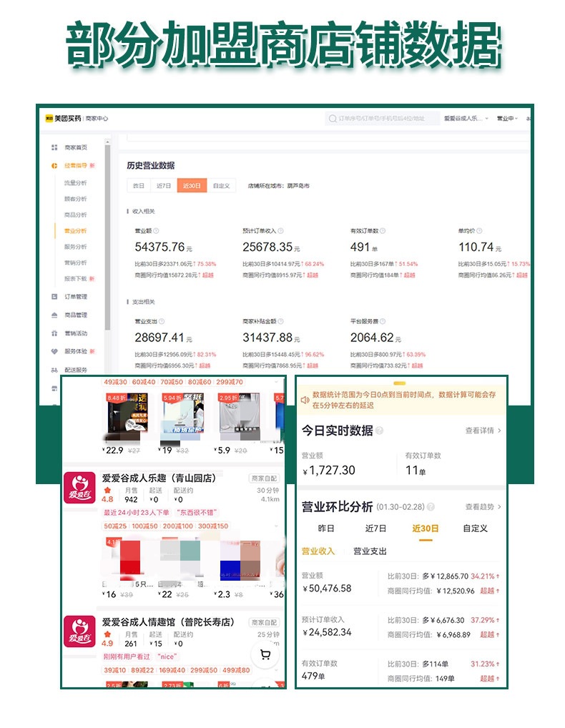Open 商品分析 in the sidebar
565x728 pixels.
(75, 215)
